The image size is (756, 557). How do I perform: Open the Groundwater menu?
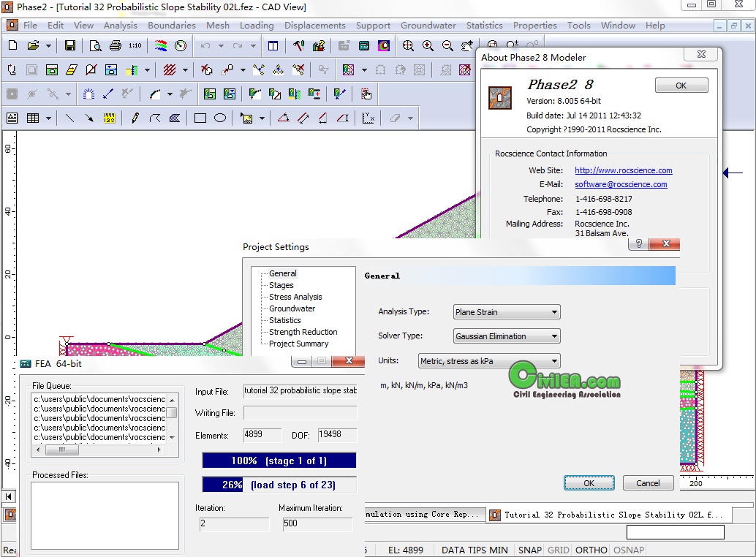(x=428, y=25)
